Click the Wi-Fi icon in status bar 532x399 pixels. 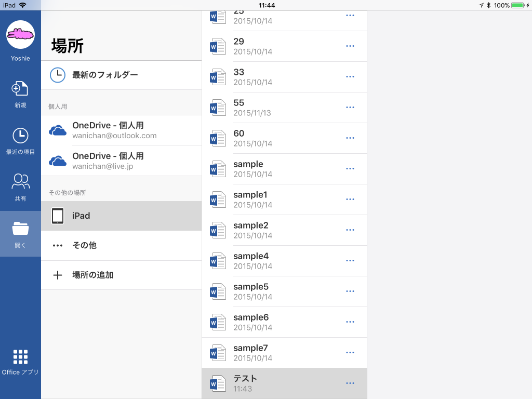click(23, 5)
